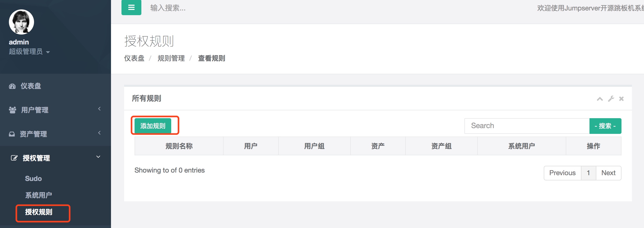Close the 所有规则 panel with X icon

tap(621, 99)
